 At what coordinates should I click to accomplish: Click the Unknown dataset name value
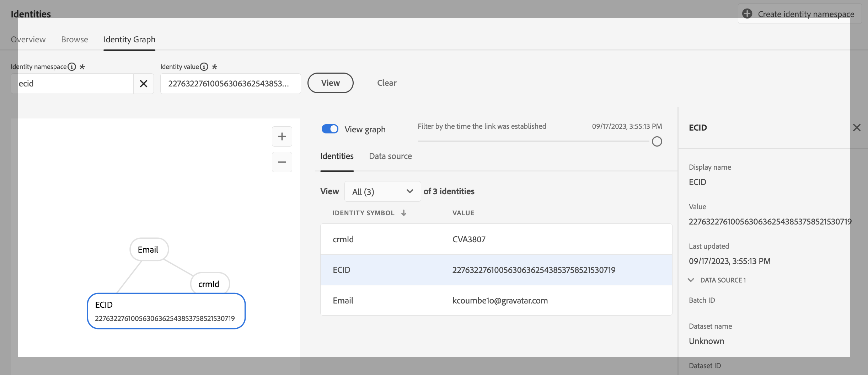tap(706, 341)
